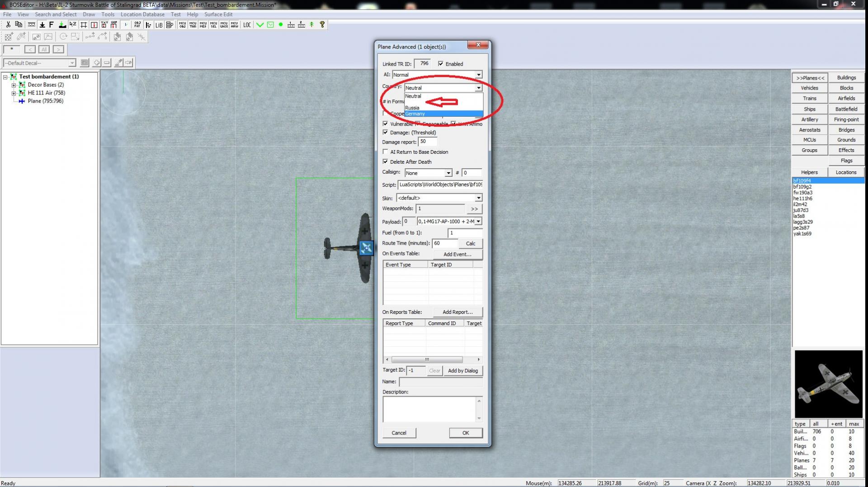
Task: Click the red info box toolbar icon
Action: point(94,25)
